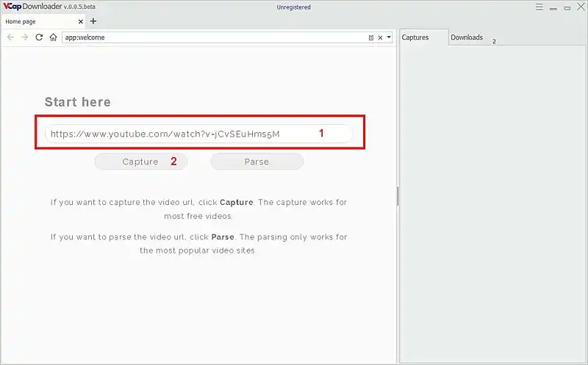
Task: Switch to the Downloads tab
Action: point(467,37)
